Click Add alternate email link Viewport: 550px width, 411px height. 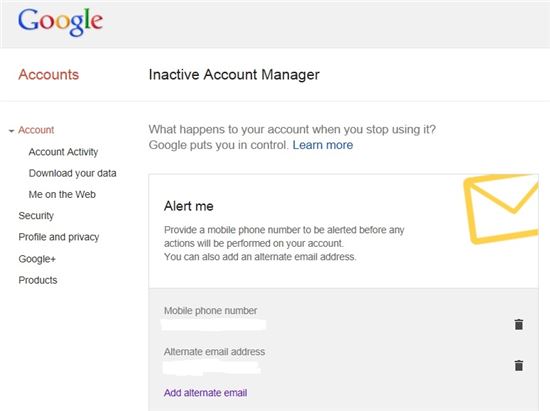point(206,393)
